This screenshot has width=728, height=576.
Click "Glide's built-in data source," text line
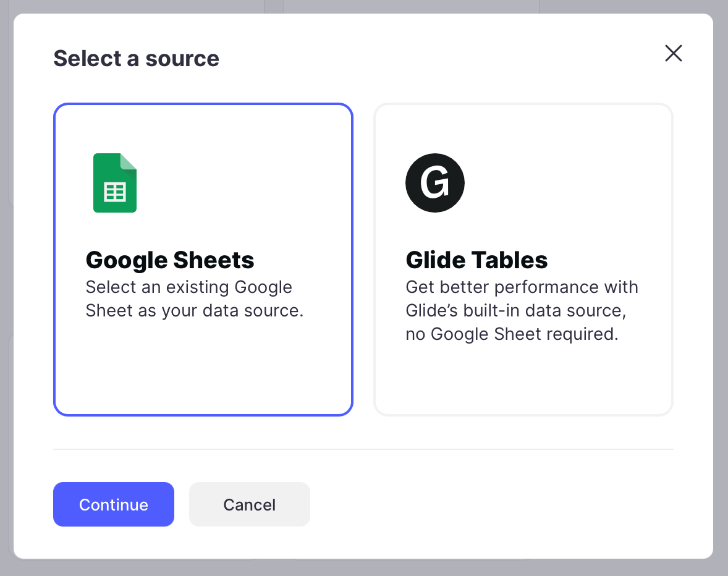click(515, 310)
